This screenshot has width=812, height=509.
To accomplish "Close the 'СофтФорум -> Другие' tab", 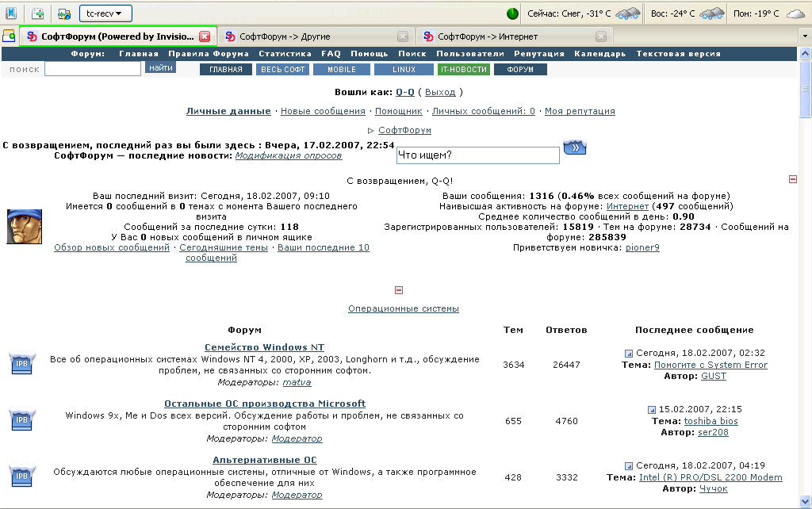I will [402, 36].
